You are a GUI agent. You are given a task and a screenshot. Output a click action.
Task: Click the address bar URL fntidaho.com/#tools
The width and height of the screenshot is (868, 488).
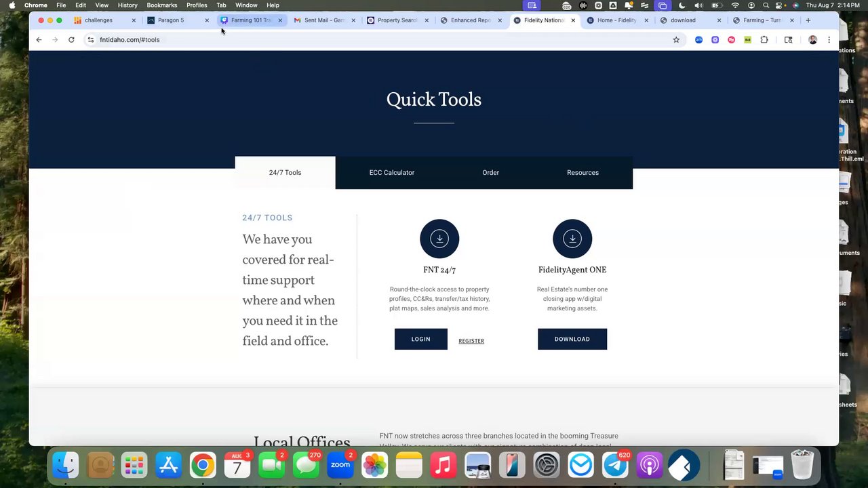coord(130,40)
